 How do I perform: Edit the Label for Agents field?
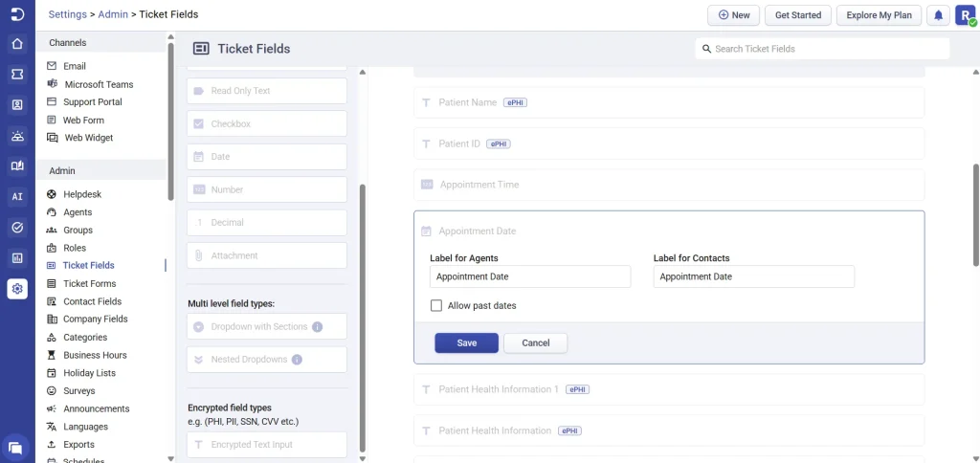coord(530,276)
